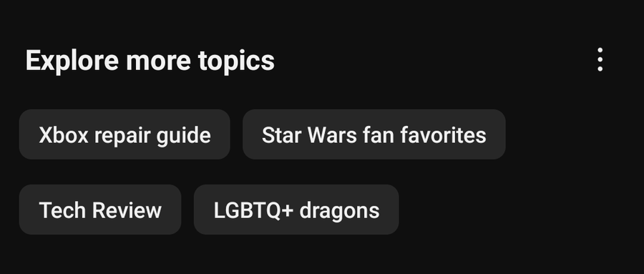This screenshot has width=644, height=274.
Task: View results for Tech Review
Action: pos(100,210)
